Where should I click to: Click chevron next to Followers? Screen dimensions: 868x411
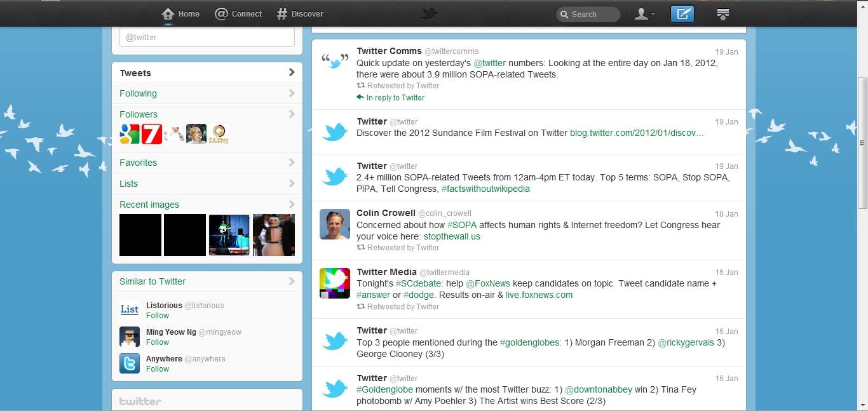coord(292,114)
